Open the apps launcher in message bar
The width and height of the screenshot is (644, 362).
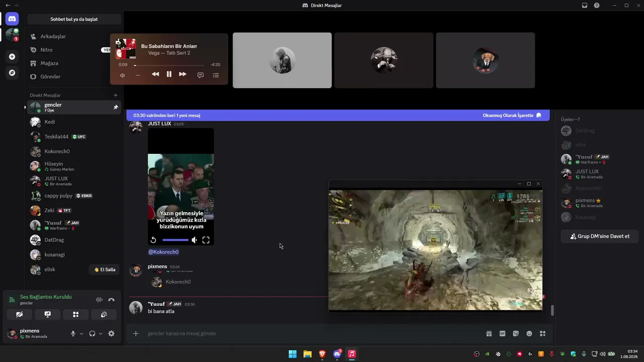[543, 333]
